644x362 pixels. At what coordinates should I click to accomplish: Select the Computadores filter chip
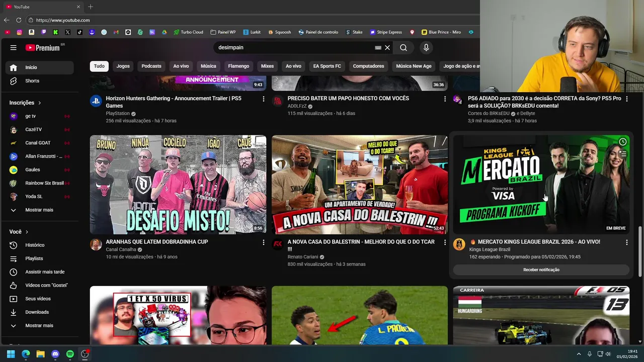[x=368, y=66]
